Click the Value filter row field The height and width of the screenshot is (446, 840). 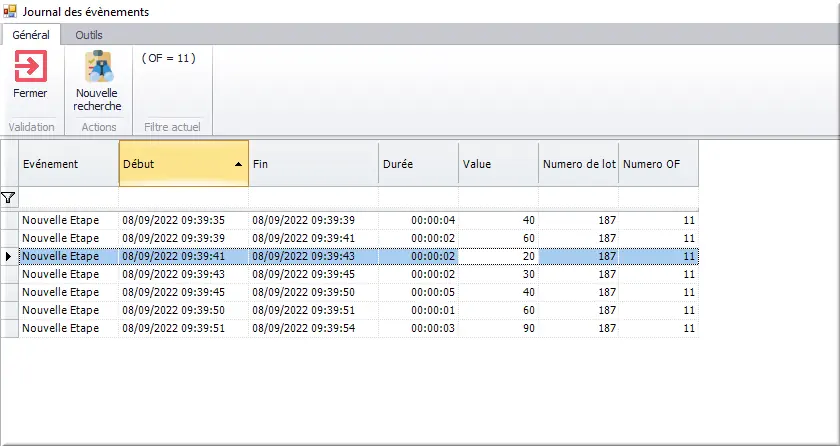[x=498, y=198]
